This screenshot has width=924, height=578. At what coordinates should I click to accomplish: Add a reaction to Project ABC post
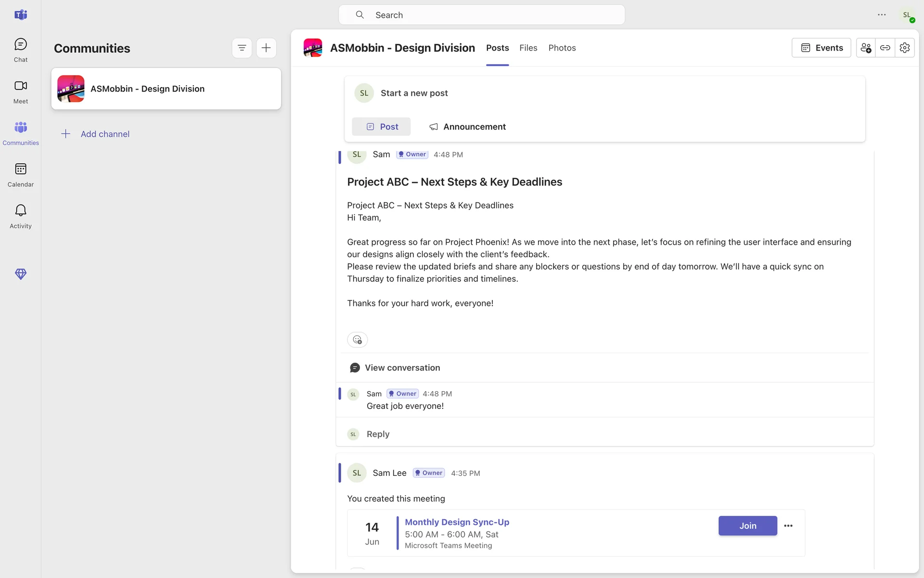[357, 340]
